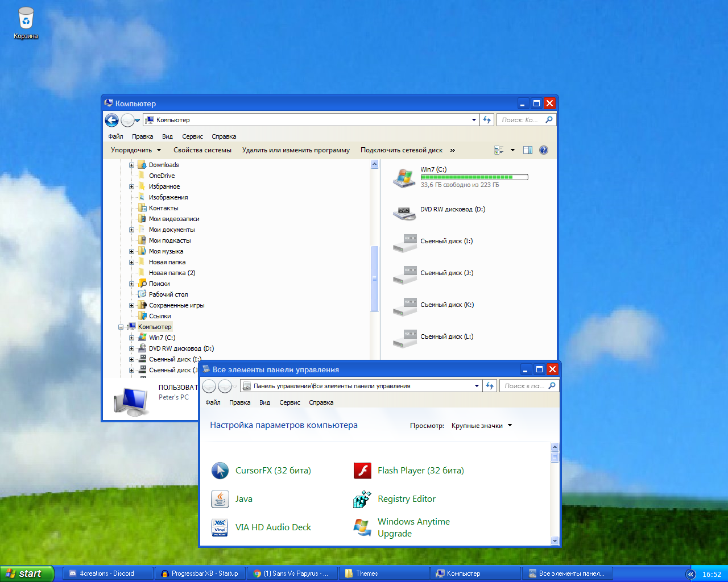Open the Крупные значки view dropdown

(x=481, y=425)
